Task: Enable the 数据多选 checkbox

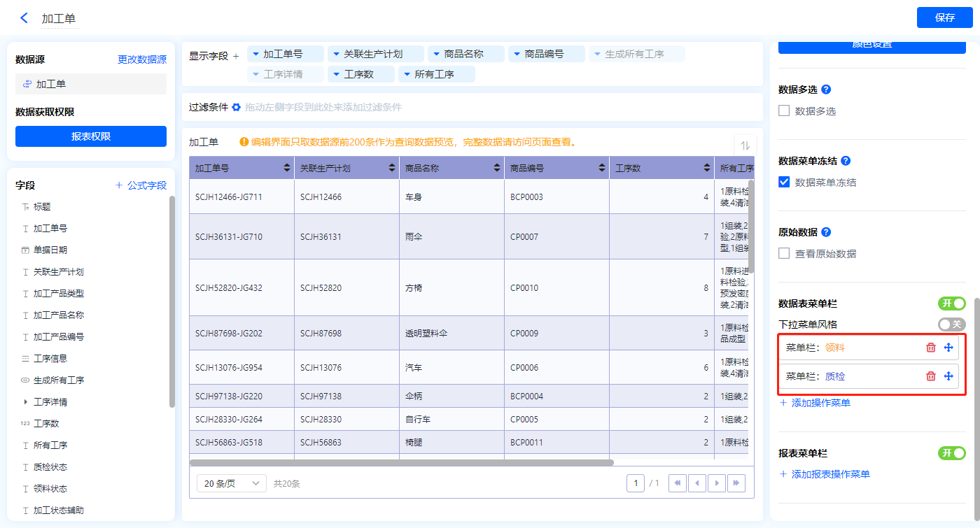Action: click(784, 110)
